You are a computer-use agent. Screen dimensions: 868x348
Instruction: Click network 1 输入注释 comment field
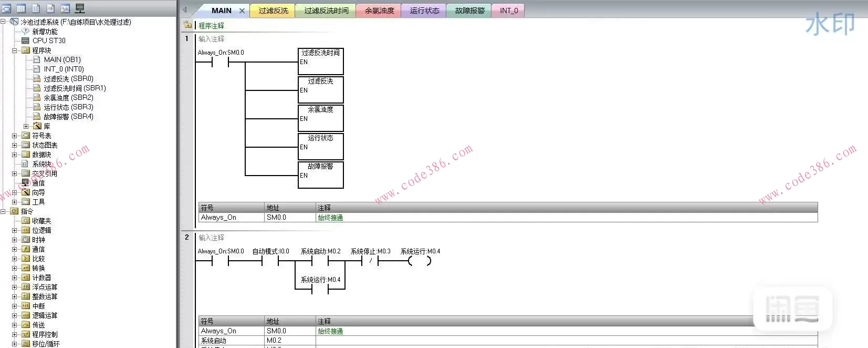click(x=211, y=39)
